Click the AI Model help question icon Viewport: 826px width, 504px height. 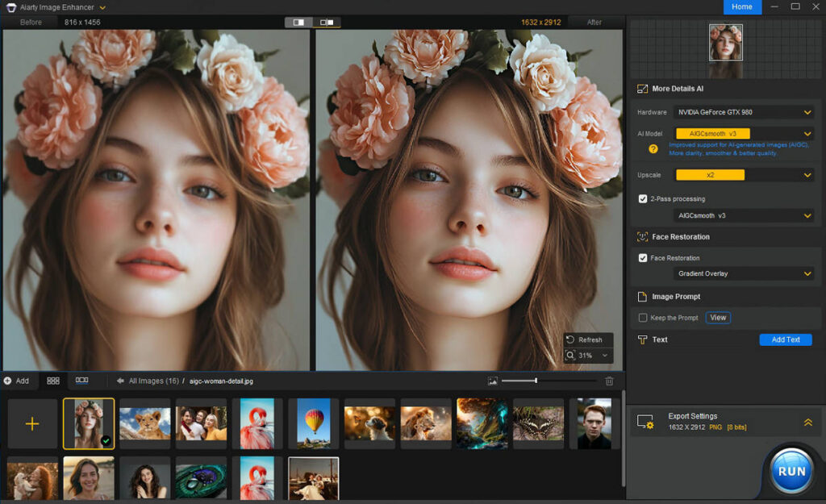click(653, 149)
